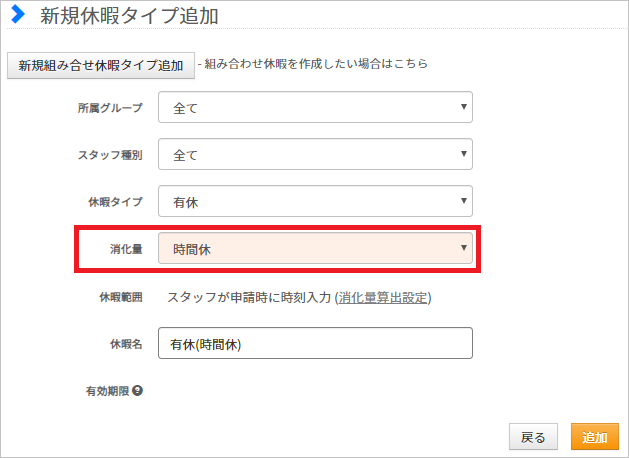
Task: Click the arrow of 所属グループ dropdown
Action: [464, 107]
